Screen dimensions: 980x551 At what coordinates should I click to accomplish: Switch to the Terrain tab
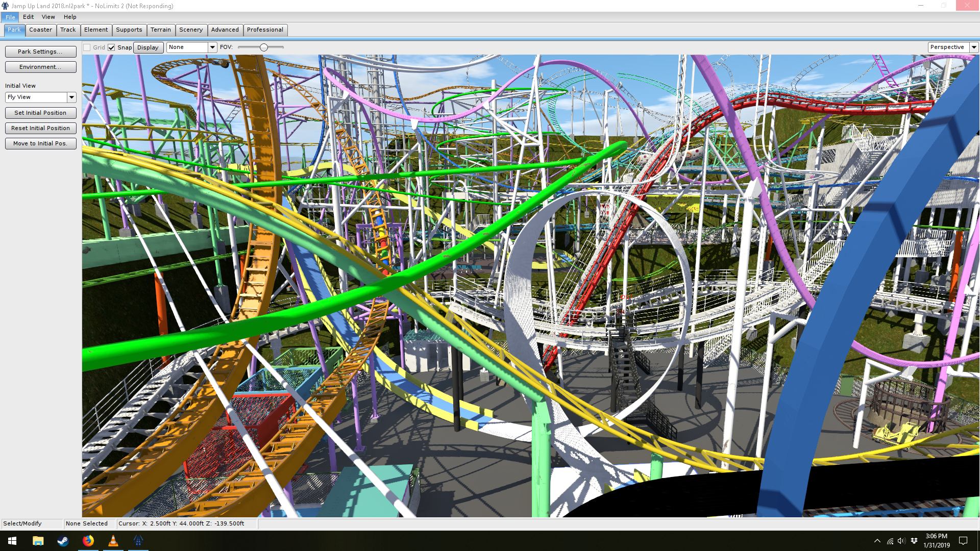161,30
